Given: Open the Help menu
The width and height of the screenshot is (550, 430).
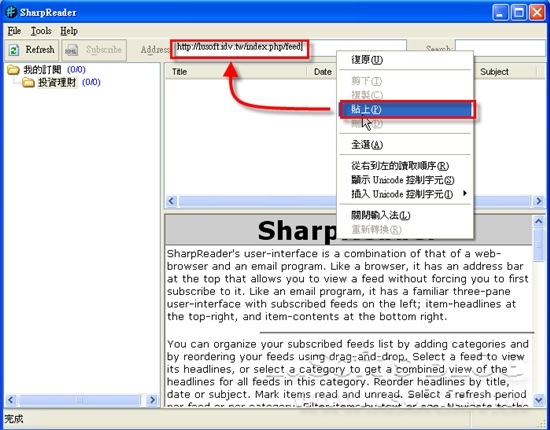Looking at the screenshot, I should click(69, 31).
